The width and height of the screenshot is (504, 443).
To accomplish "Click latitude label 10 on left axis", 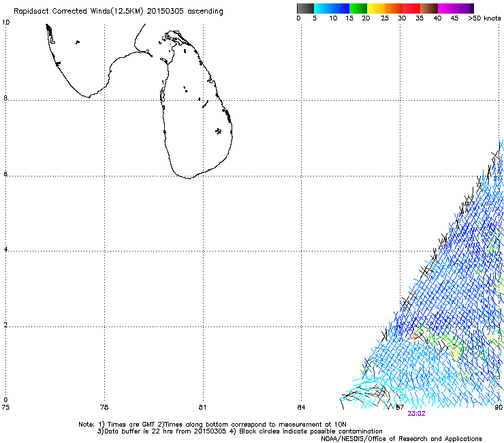I will tap(5, 22).
